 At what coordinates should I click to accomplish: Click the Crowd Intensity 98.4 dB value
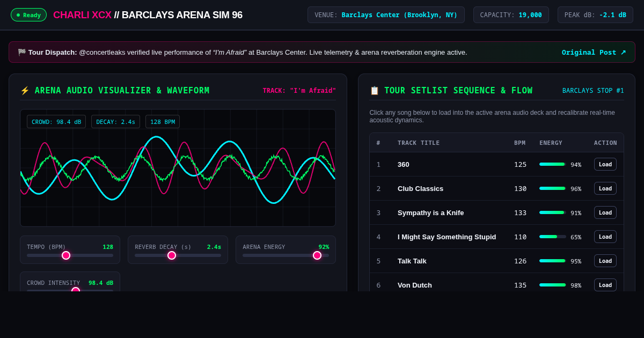(101, 283)
